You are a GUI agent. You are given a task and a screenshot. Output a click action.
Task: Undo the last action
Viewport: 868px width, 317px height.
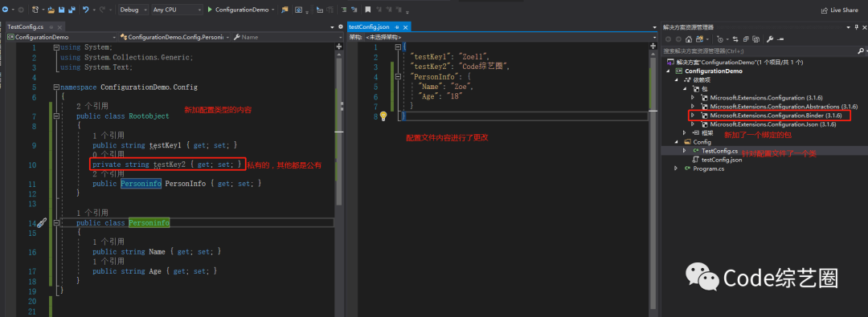pos(86,10)
